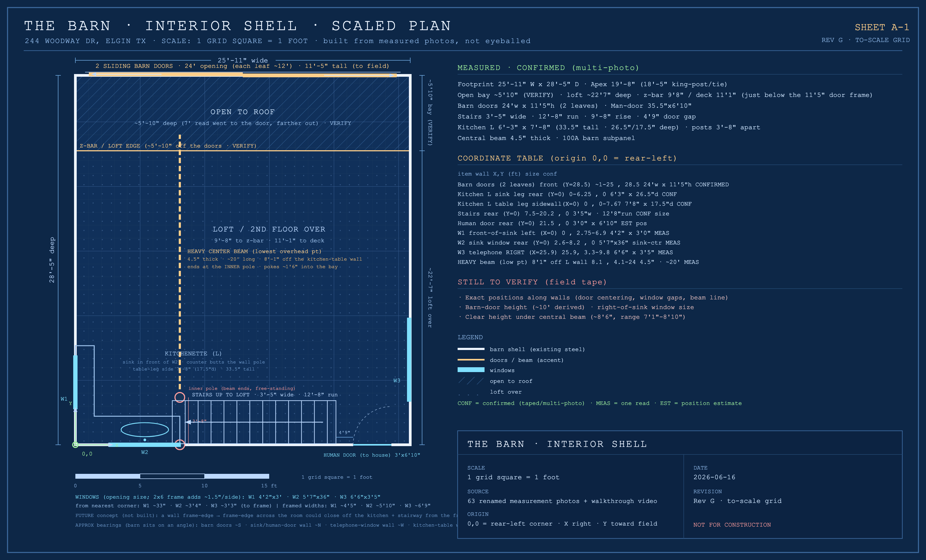This screenshot has height=560, width=926.
Task: Click the SHEET A-1 label
Action: tap(882, 27)
